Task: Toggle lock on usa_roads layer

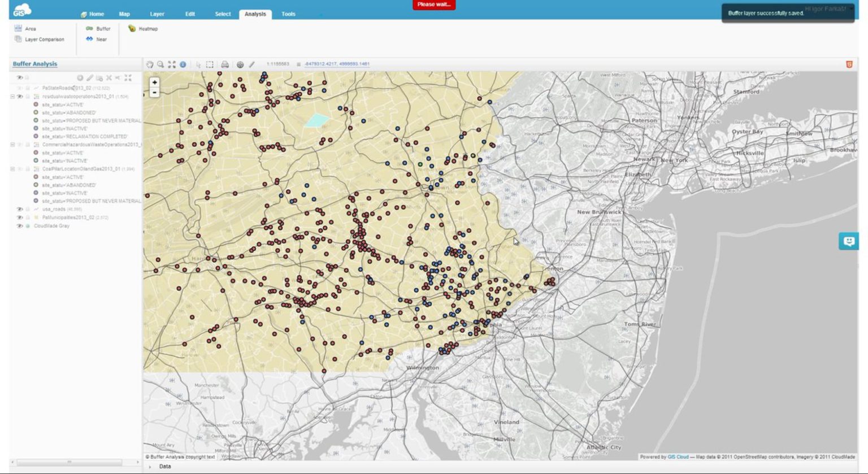Action: point(27,209)
